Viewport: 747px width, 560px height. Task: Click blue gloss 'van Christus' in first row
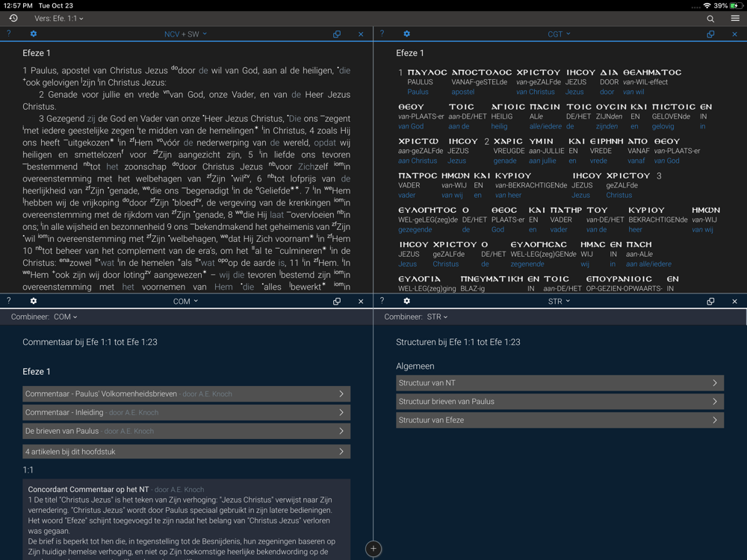(x=536, y=92)
